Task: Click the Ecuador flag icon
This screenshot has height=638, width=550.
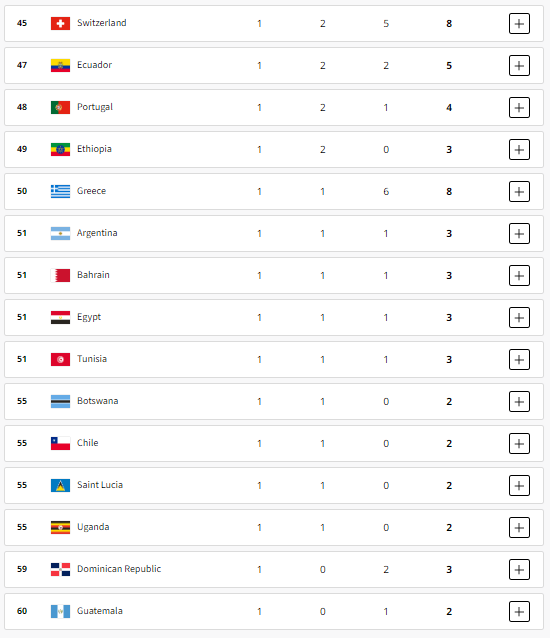Action: 60,65
